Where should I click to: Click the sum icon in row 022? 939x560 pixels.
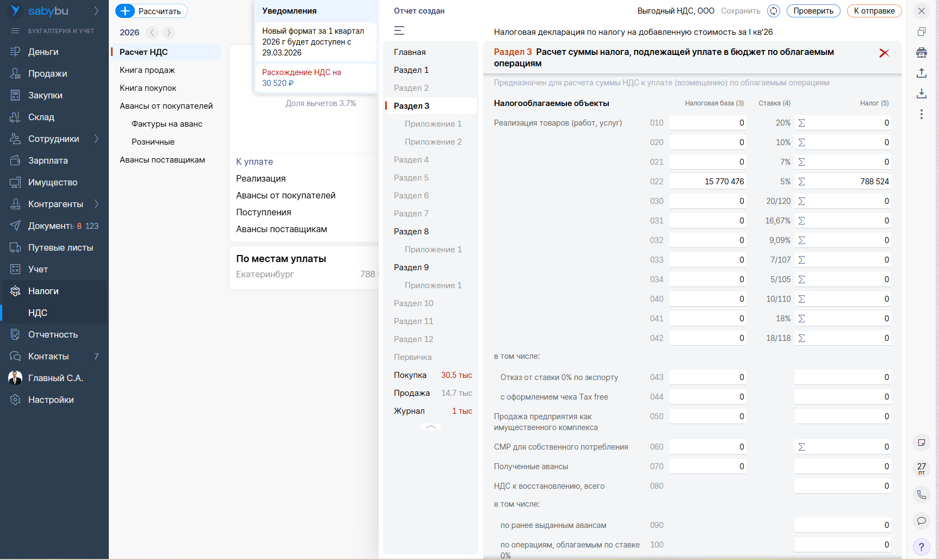[801, 182]
